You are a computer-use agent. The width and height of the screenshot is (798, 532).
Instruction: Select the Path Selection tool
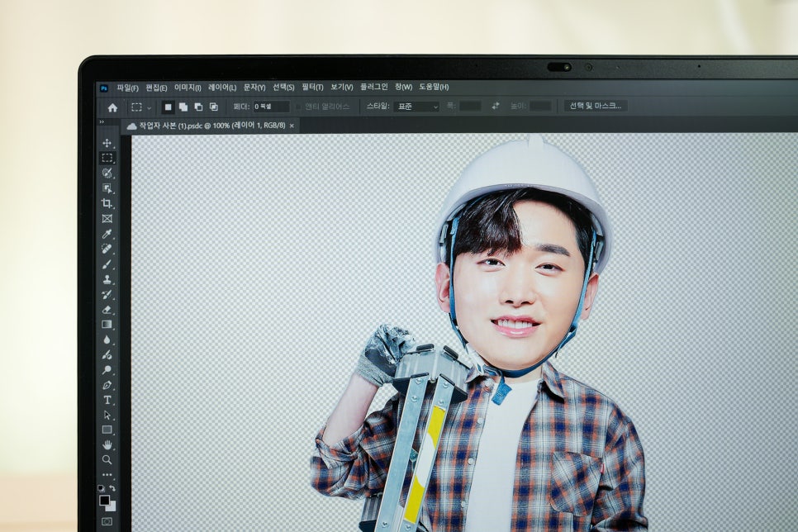tap(107, 415)
